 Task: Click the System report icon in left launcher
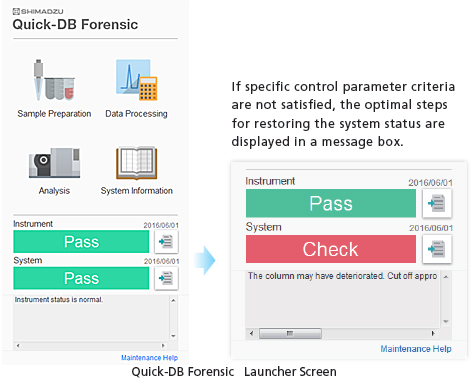pos(166,278)
